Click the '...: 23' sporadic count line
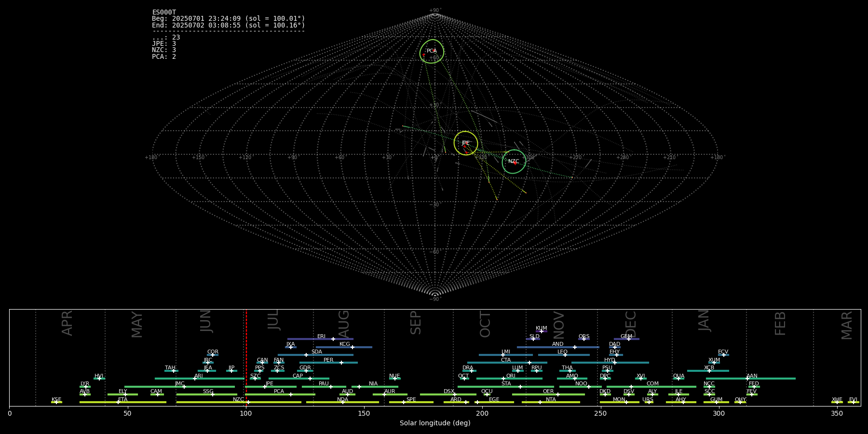Viewport: 868px width, 434px height. 166,38
